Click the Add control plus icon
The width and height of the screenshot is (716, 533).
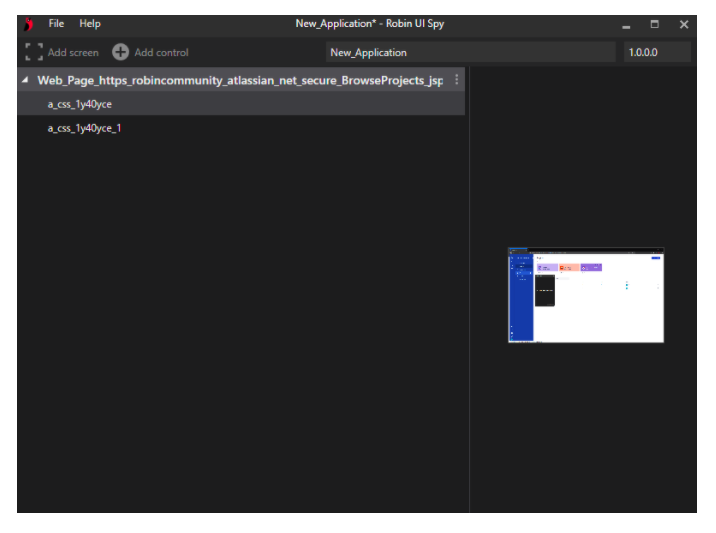[120, 52]
